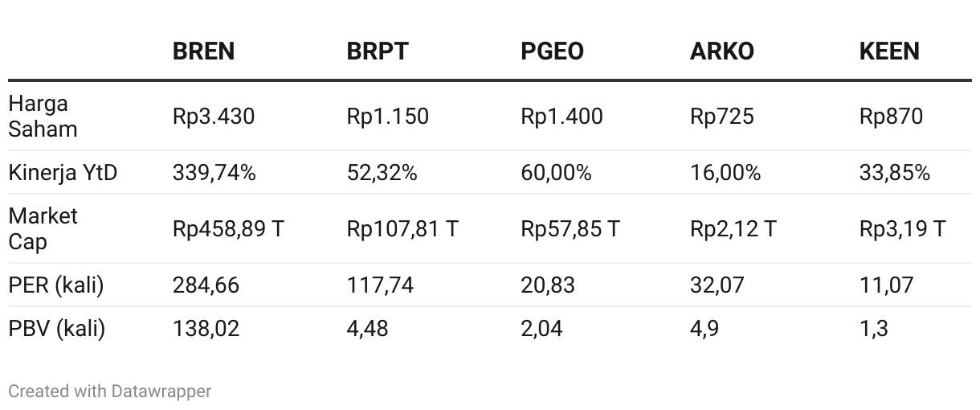This screenshot has height=410, width=980.
Task: Select the PER (kali) row label
Action: (56, 285)
